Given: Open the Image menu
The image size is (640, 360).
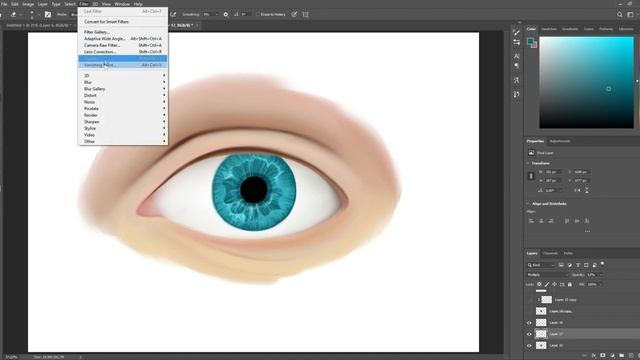Looking at the screenshot, I should [x=28, y=4].
